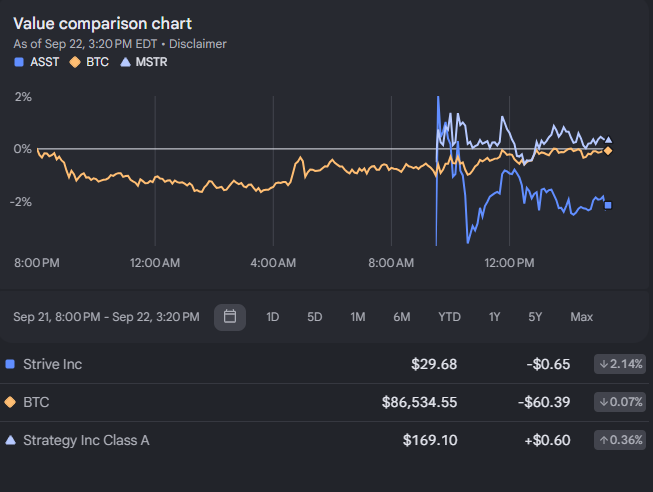Click the orange diamond beside BTC row

10,402
